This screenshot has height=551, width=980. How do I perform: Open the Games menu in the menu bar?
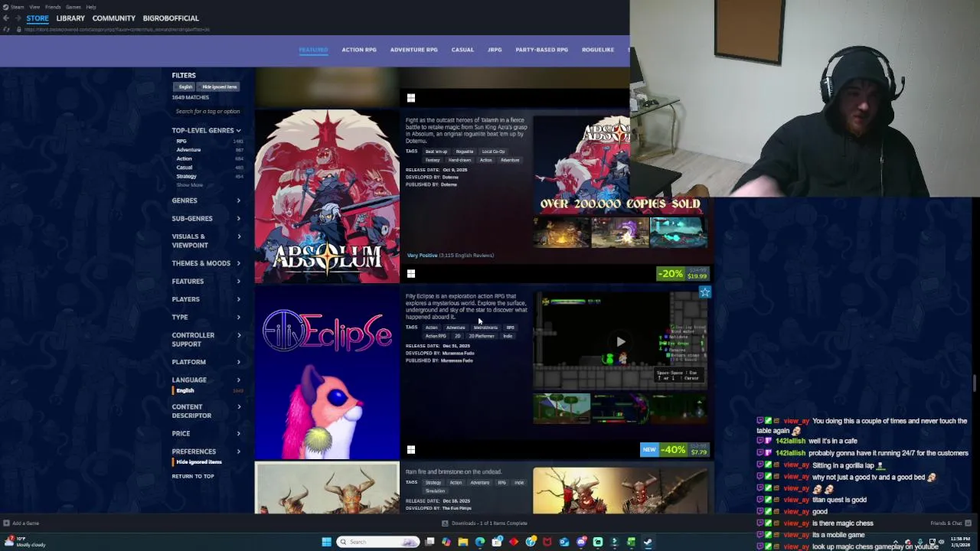tap(73, 7)
